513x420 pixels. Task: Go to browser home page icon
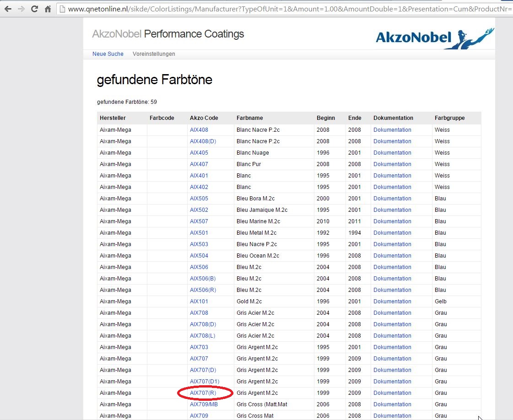coord(48,9)
